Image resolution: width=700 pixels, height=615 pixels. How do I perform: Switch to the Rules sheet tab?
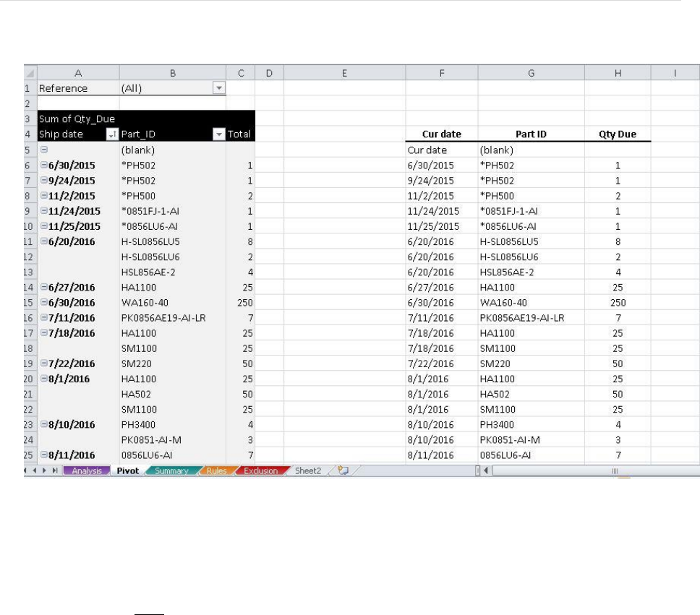pyautogui.click(x=216, y=471)
